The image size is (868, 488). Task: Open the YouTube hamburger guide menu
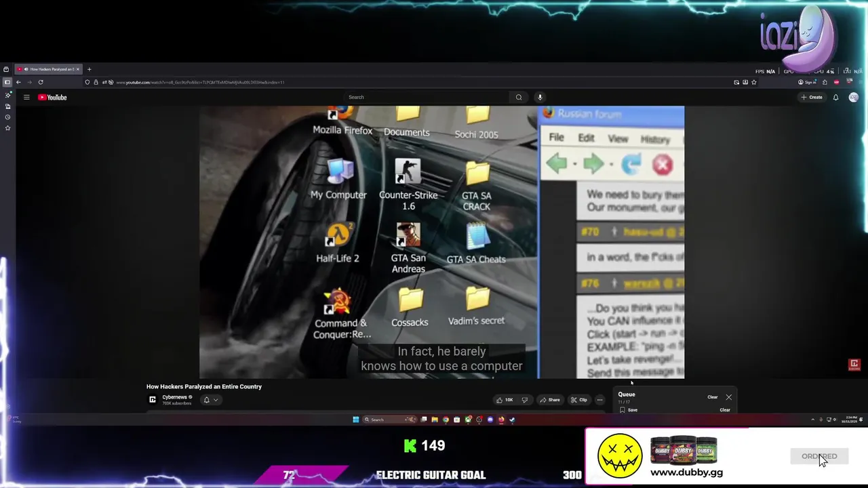coord(26,97)
